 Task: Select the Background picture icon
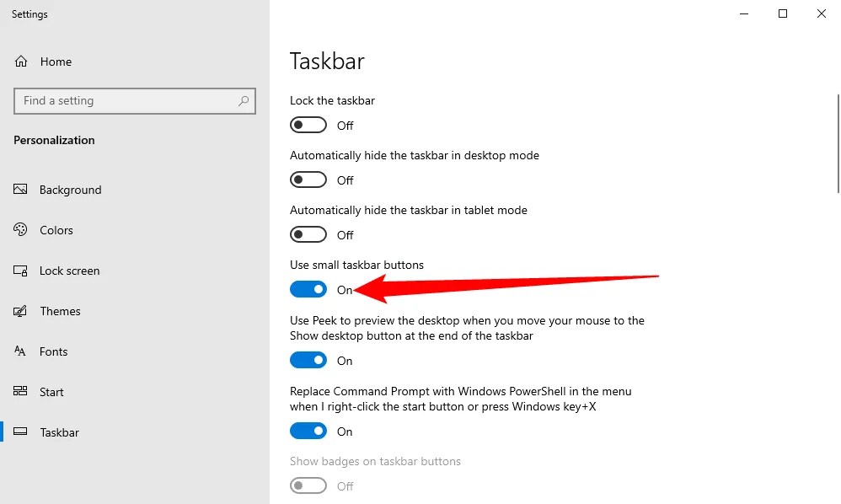coord(20,190)
